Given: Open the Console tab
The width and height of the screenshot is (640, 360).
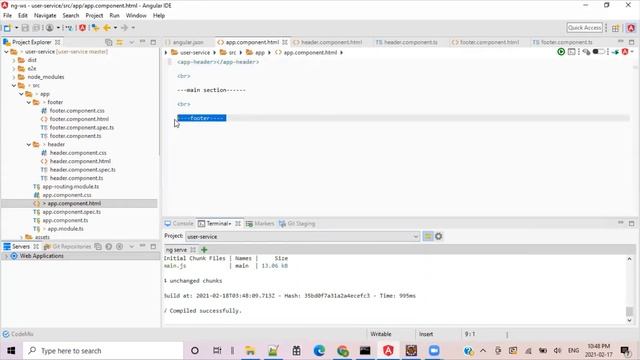Looking at the screenshot, I should point(179,224).
